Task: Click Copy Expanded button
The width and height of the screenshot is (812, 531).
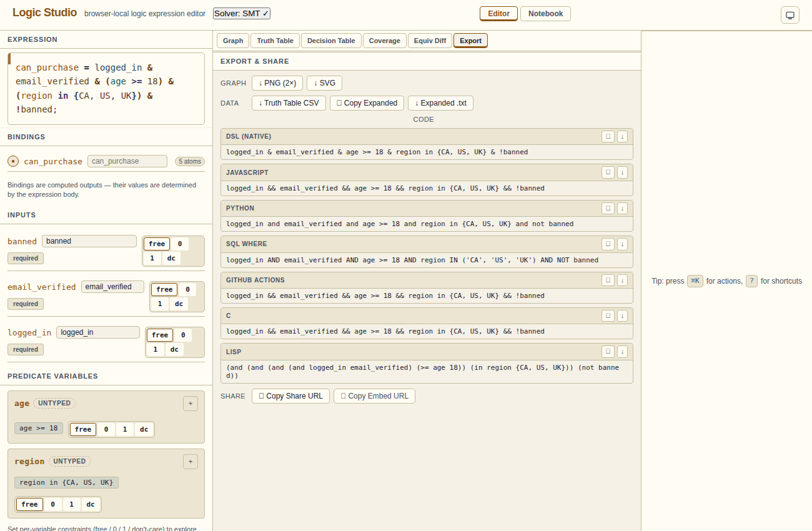Action: click(x=367, y=103)
